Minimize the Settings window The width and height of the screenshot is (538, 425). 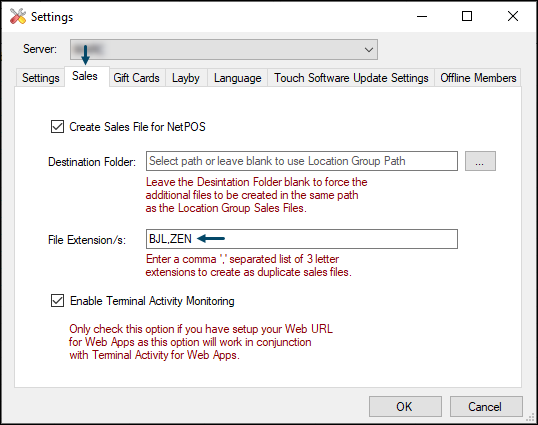[x=422, y=16]
